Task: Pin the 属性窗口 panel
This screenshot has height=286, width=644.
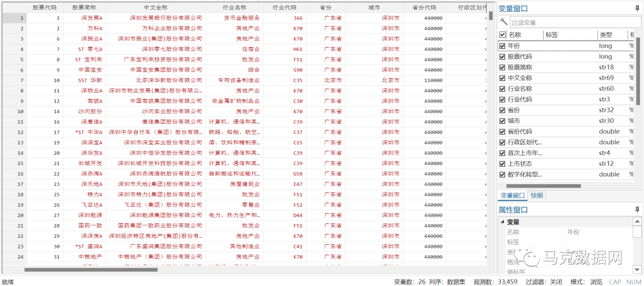Action: [637, 210]
